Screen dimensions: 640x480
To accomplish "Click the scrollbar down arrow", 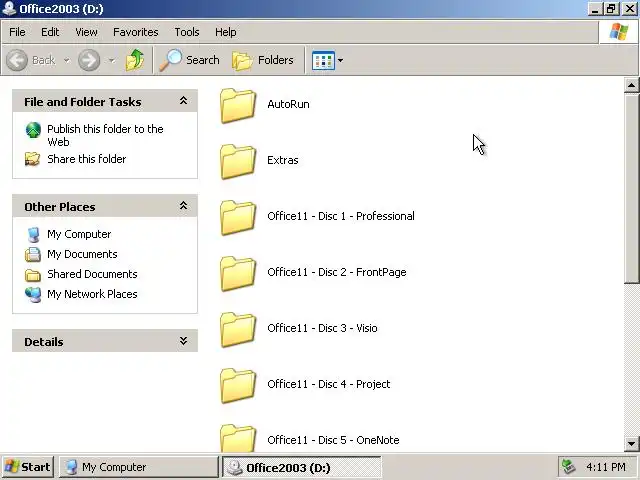I will 631,444.
